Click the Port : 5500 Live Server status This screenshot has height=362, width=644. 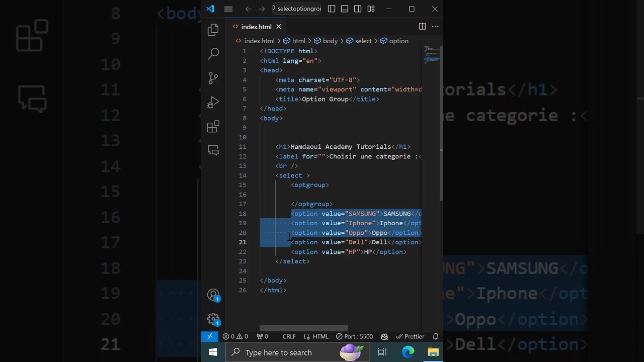click(x=355, y=336)
